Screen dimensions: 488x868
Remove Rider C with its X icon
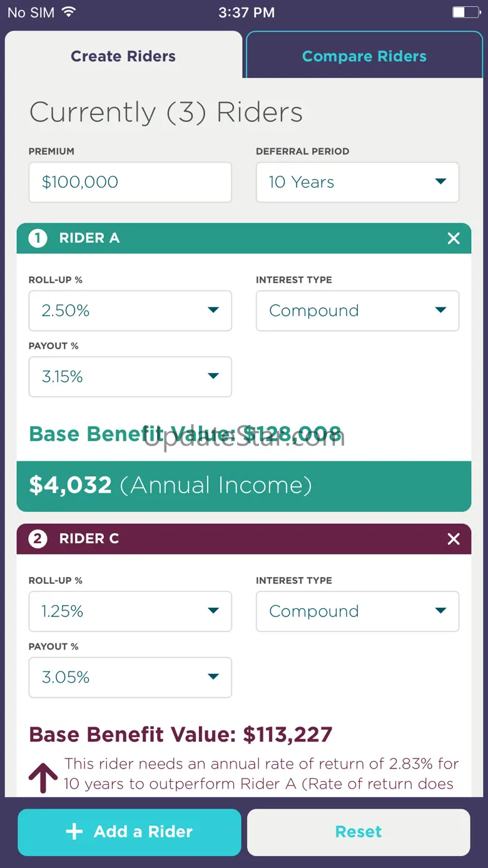[454, 539]
